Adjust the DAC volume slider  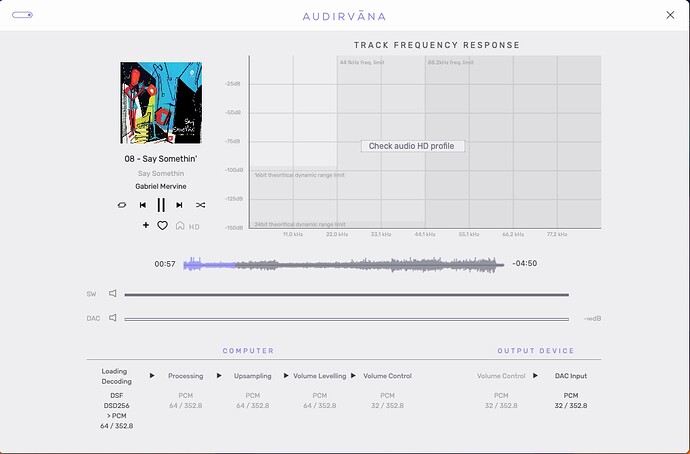[x=346, y=319]
